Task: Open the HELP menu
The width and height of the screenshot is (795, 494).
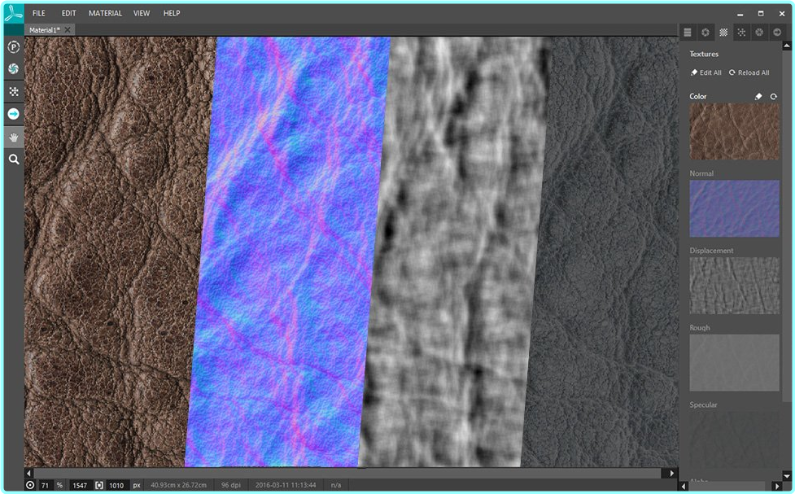Action: 171,13
